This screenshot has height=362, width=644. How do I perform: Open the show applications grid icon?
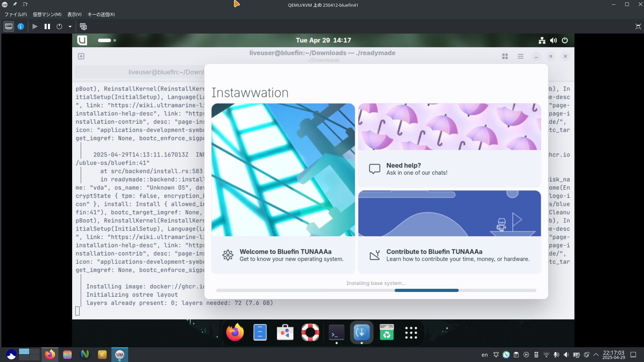[x=411, y=333]
